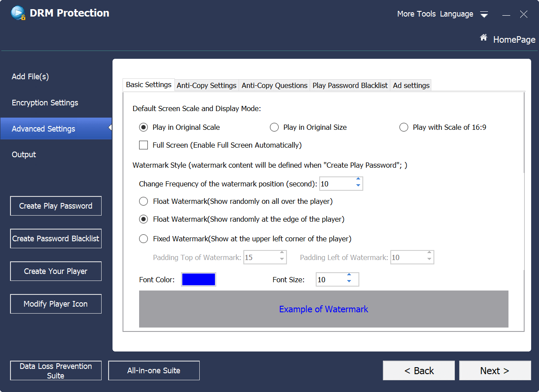The image size is (539, 392).
Task: Click the expander arrow on Advanced Settings
Action: 110,128
